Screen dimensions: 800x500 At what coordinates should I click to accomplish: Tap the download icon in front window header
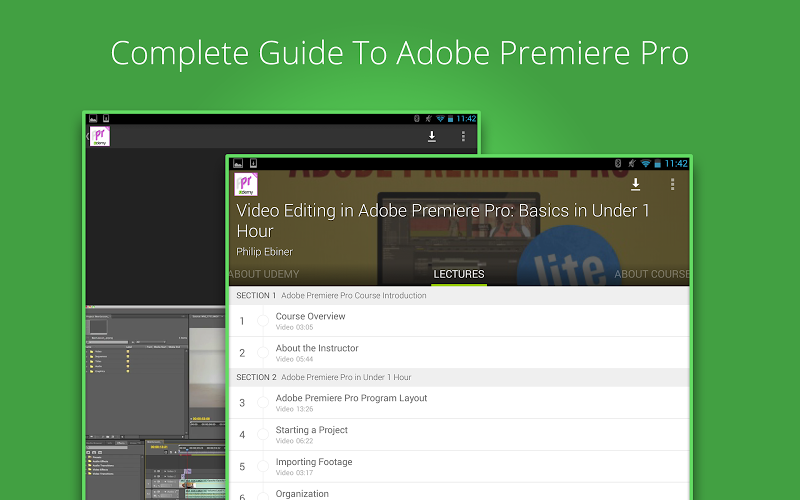(x=635, y=184)
